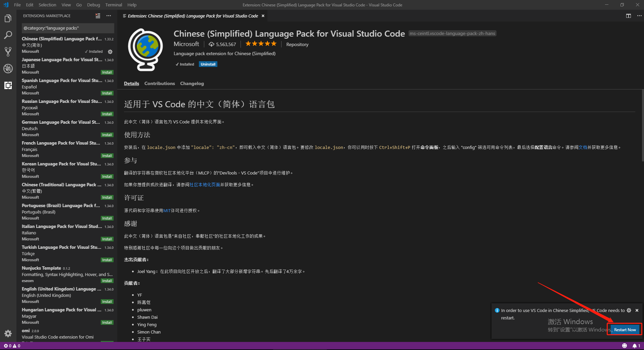The image size is (644, 350).
Task: Open editor More Actions ellipsis
Action: click(639, 16)
